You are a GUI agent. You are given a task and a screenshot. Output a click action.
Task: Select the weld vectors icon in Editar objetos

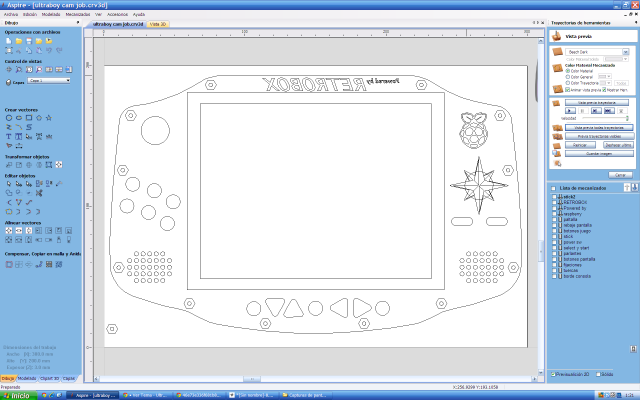pos(9,193)
